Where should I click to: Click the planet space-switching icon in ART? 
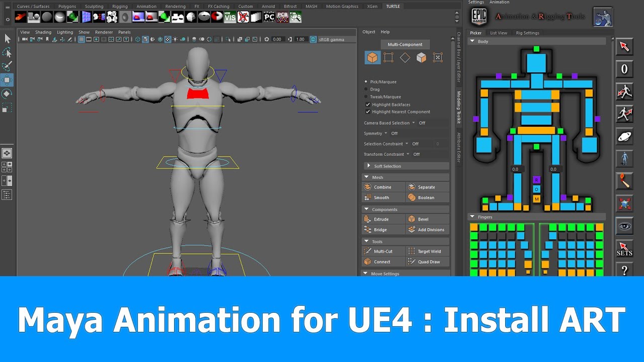click(x=624, y=137)
